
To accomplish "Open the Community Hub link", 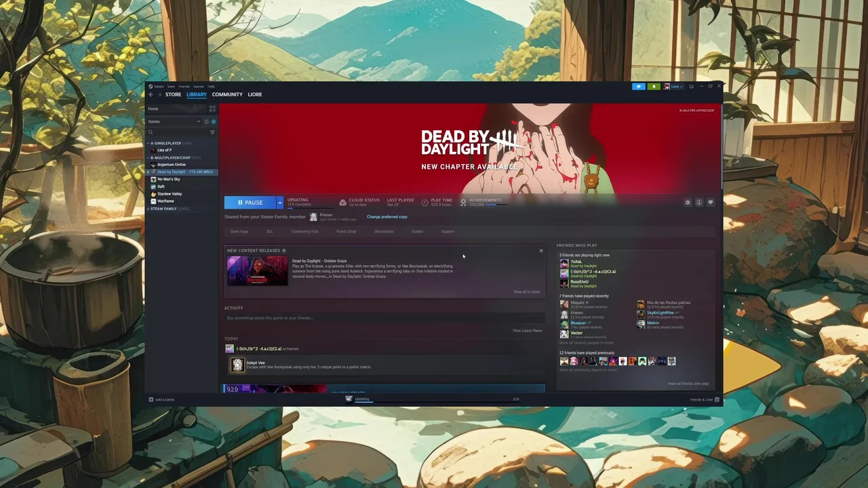I will pos(304,231).
